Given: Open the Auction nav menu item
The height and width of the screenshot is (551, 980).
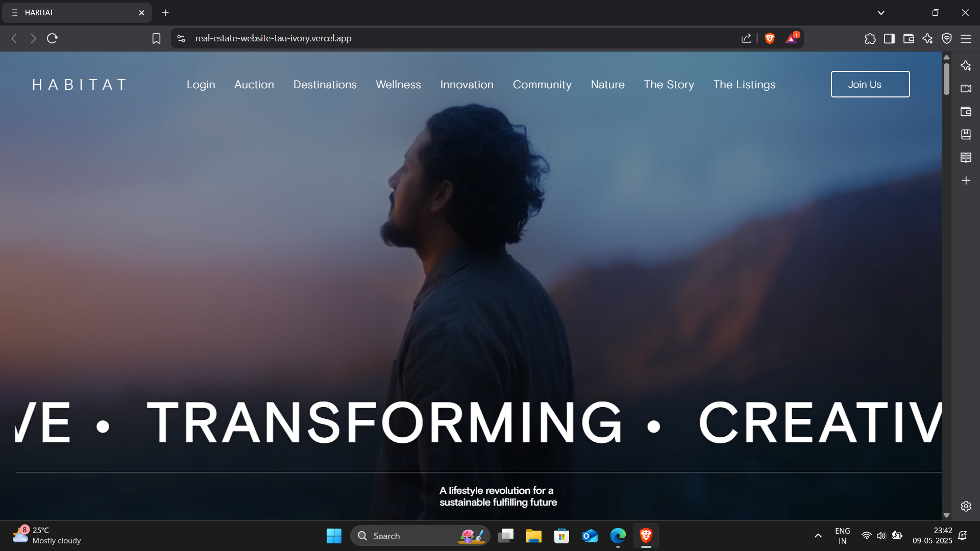Looking at the screenshot, I should (x=254, y=85).
